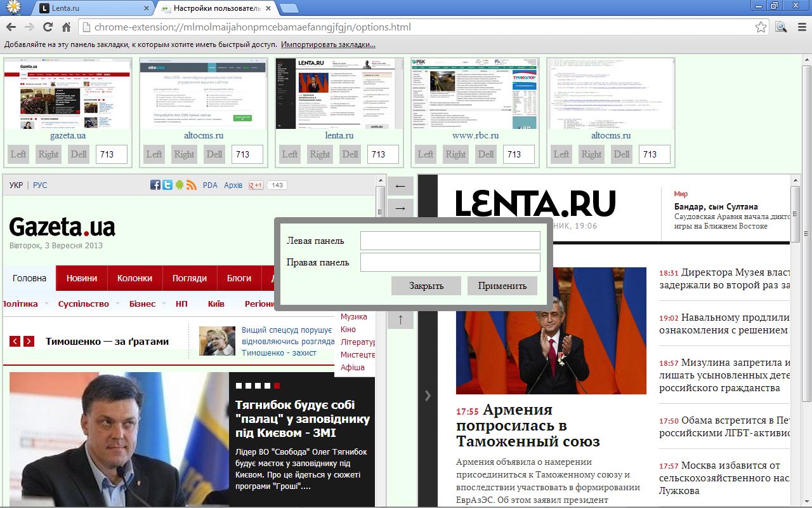The height and width of the screenshot is (508, 812).
Task: Expand Lenta.ru sidebar chevron
Action: point(428,396)
